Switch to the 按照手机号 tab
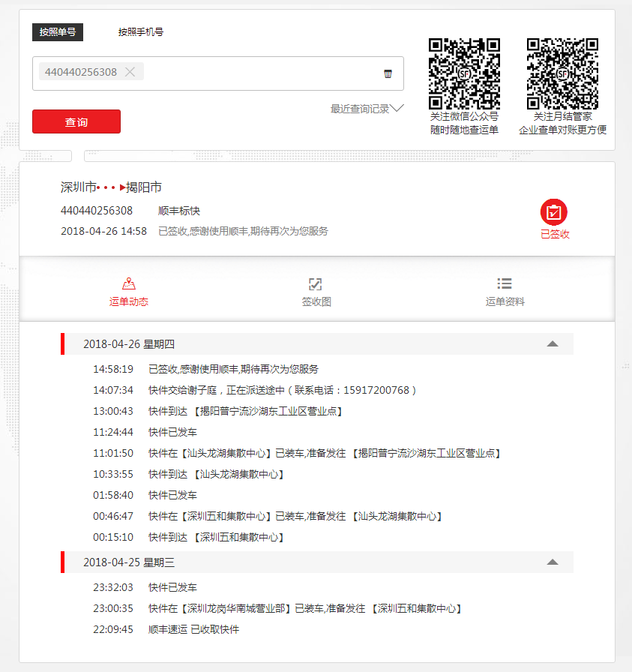The height and width of the screenshot is (672, 632). click(141, 32)
